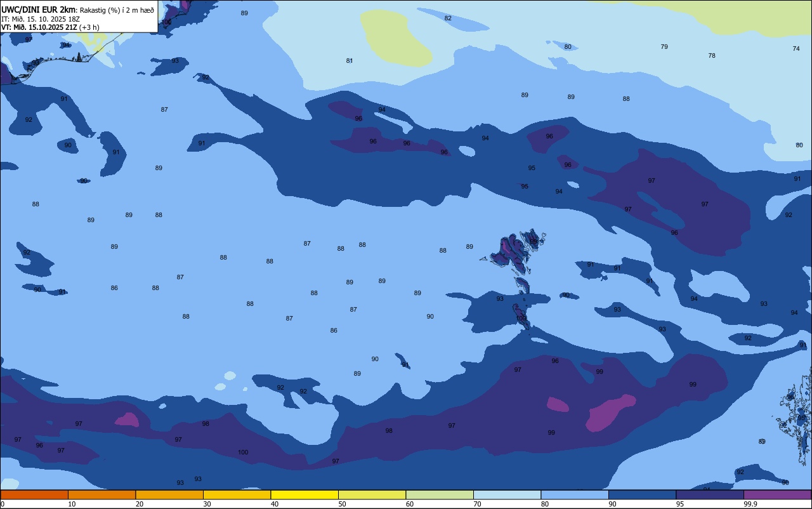
Task: Click the 82 humidity value on the map
Action: [448, 18]
